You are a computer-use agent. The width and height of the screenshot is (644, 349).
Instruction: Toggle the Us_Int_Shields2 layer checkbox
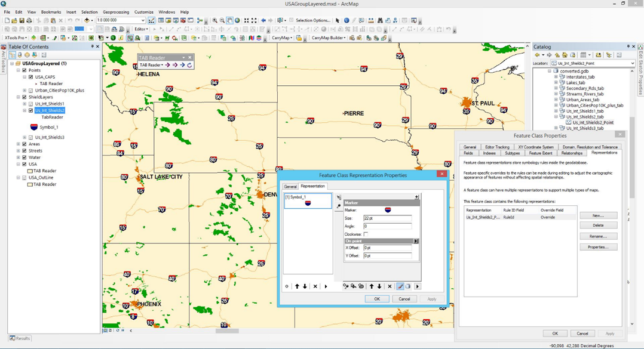[31, 110]
